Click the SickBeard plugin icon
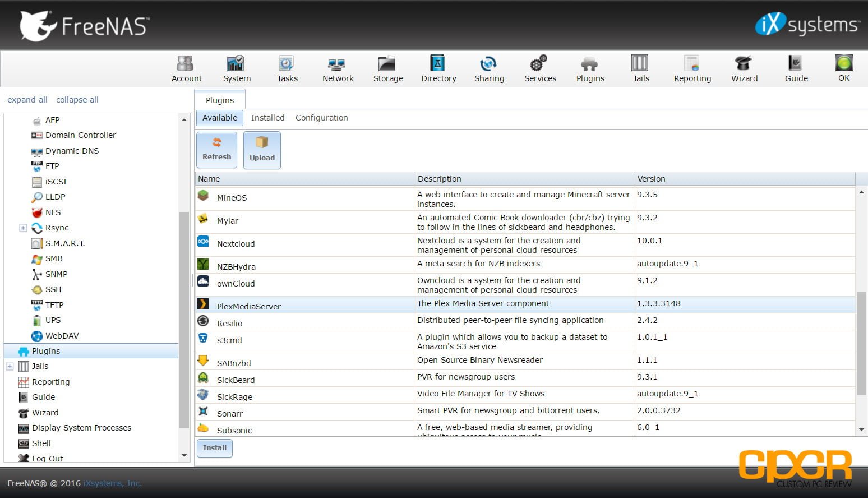Image resolution: width=868 pixels, height=499 pixels. tap(203, 378)
